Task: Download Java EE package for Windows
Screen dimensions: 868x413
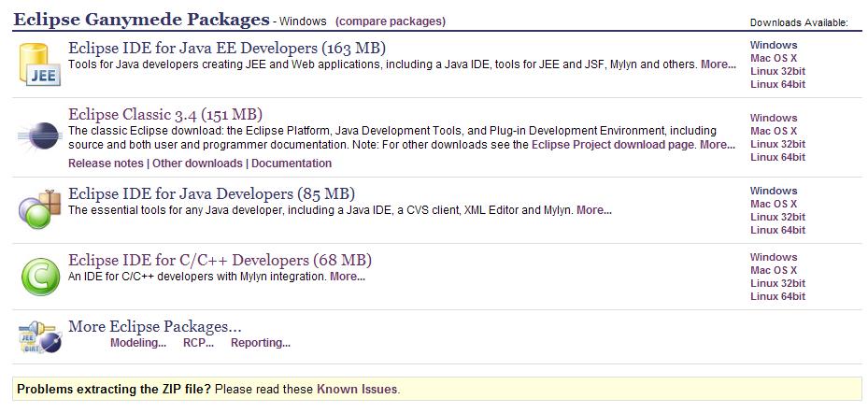Action: pyautogui.click(x=774, y=46)
